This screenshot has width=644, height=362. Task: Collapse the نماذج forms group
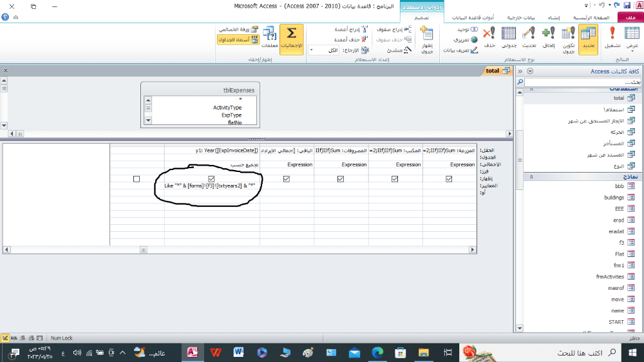(531, 176)
